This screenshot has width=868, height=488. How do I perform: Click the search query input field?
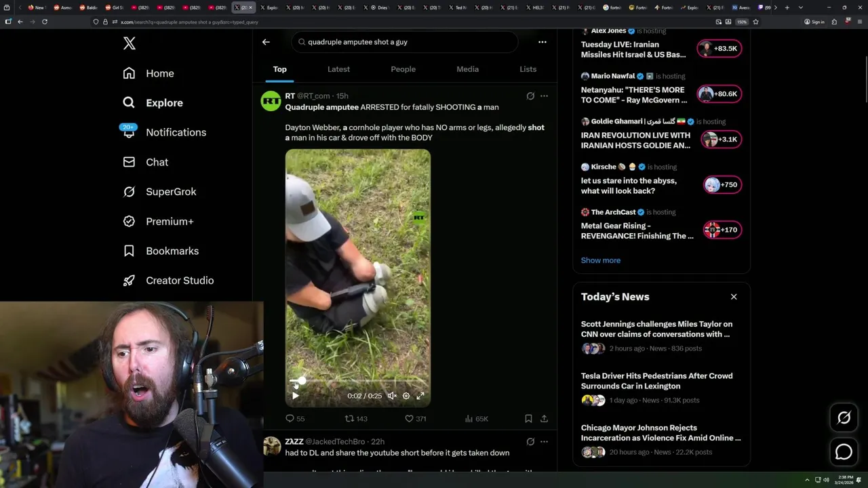click(407, 42)
